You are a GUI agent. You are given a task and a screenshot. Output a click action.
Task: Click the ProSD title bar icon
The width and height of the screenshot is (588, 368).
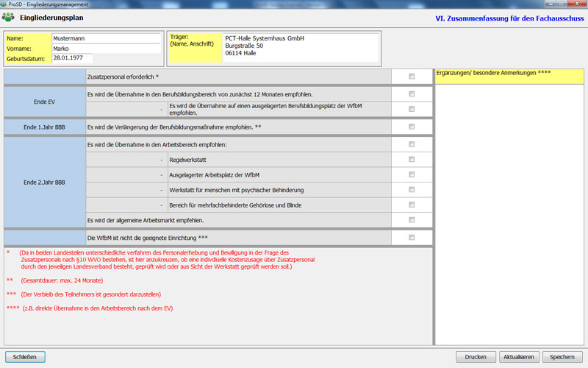(4, 4)
